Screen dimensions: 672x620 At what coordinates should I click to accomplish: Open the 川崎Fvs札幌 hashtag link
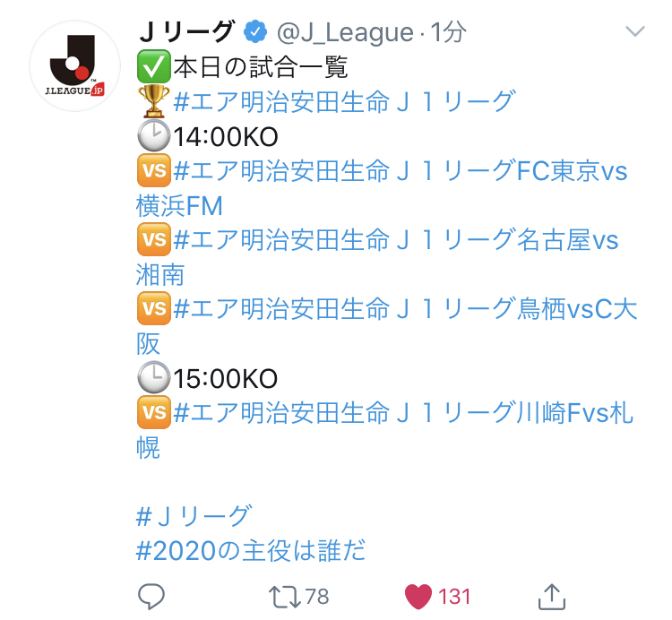pos(385,430)
